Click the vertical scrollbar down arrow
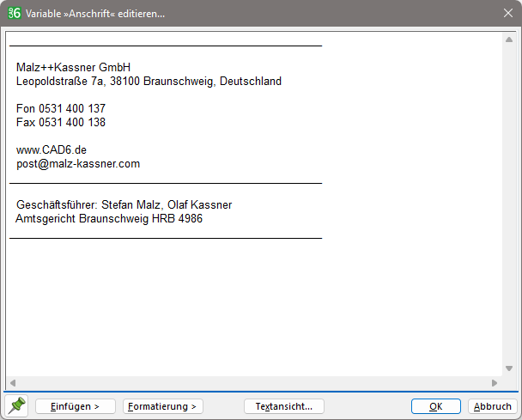 [x=509, y=368]
